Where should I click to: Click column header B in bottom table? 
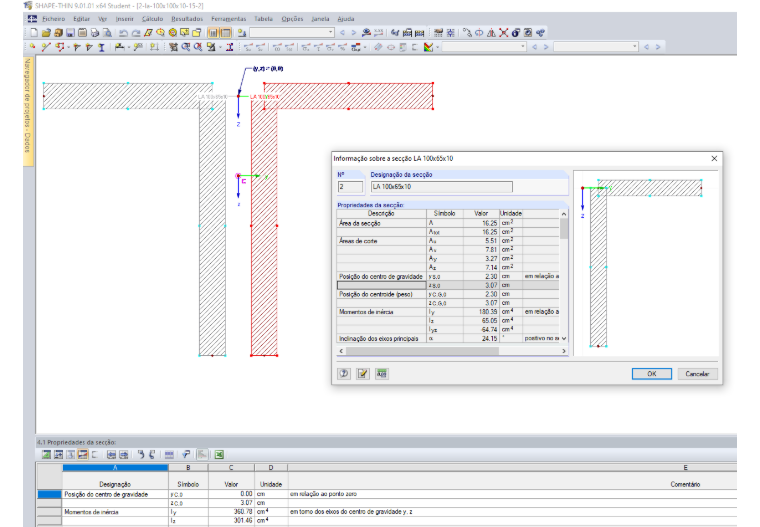188,468
